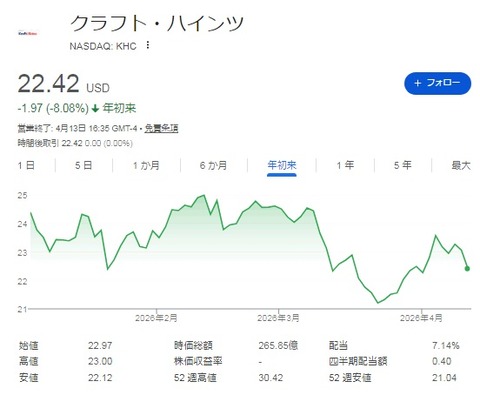Switch to the 1年 chart tab
The image size is (480, 395).
coord(345,165)
